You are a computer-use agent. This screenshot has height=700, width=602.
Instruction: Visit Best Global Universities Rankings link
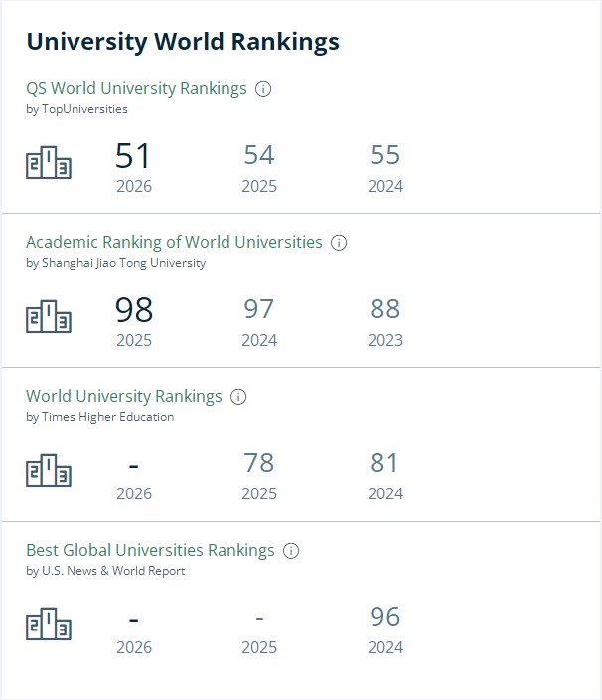[x=150, y=550]
